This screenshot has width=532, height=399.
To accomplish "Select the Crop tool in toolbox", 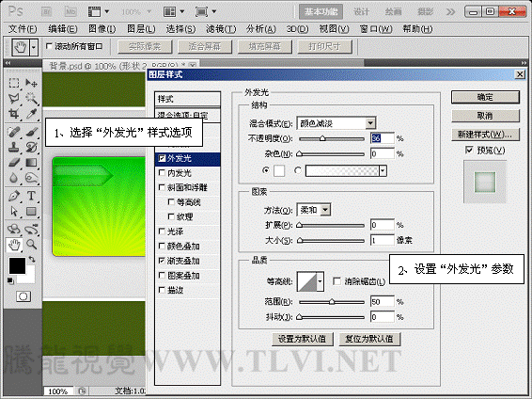I will coord(14,113).
